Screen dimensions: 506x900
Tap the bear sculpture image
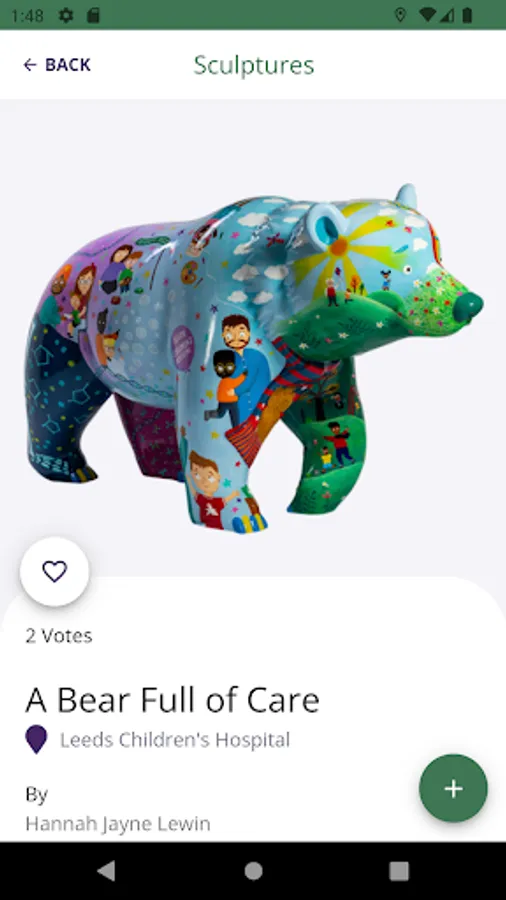pyautogui.click(x=254, y=357)
